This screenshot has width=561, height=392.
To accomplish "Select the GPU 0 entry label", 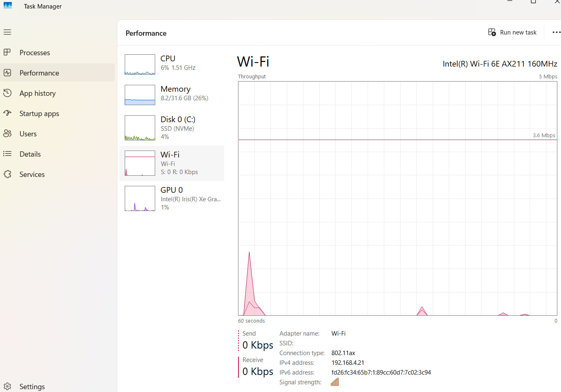I will click(171, 190).
